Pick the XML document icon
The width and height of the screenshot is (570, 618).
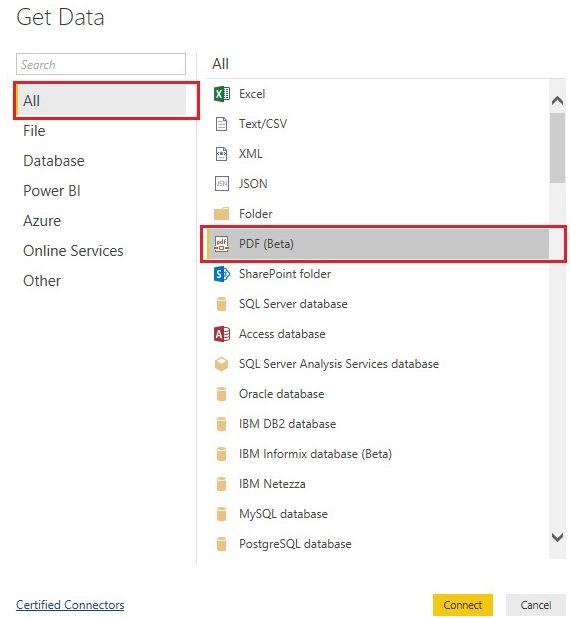click(x=222, y=154)
